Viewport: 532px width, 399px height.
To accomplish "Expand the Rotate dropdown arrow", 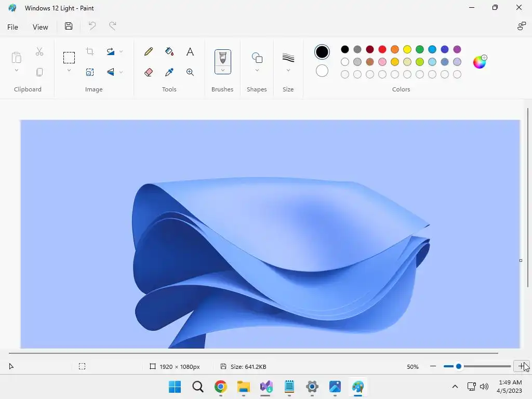I will (121, 51).
